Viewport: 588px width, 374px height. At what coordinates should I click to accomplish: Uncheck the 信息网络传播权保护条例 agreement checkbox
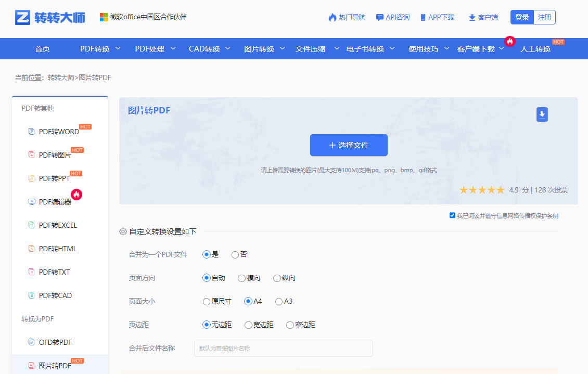(452, 215)
